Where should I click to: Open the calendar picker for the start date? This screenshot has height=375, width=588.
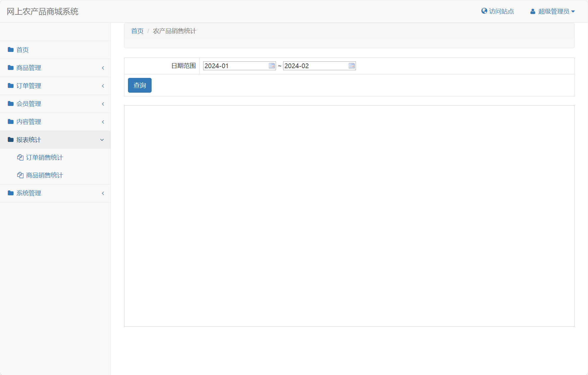pyautogui.click(x=272, y=66)
